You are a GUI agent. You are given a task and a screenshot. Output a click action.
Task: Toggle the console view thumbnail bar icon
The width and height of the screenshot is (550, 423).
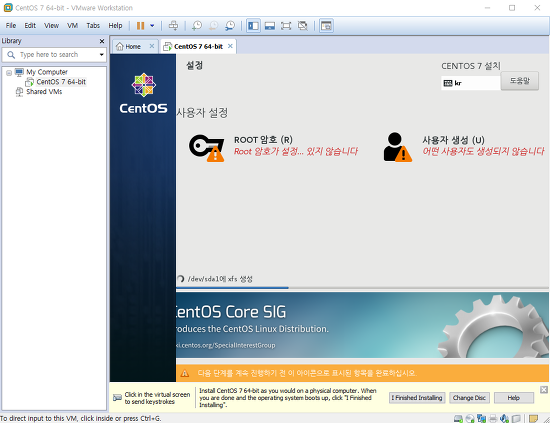point(270,26)
